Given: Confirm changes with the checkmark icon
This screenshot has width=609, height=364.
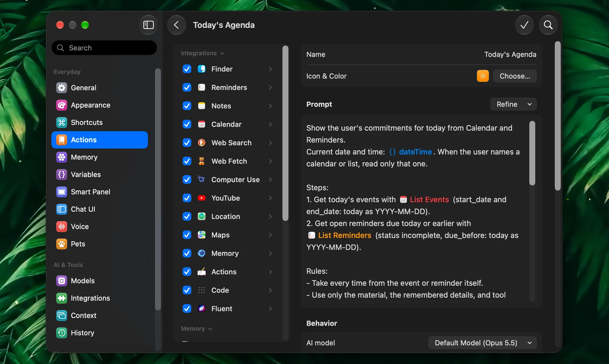Looking at the screenshot, I should (524, 25).
